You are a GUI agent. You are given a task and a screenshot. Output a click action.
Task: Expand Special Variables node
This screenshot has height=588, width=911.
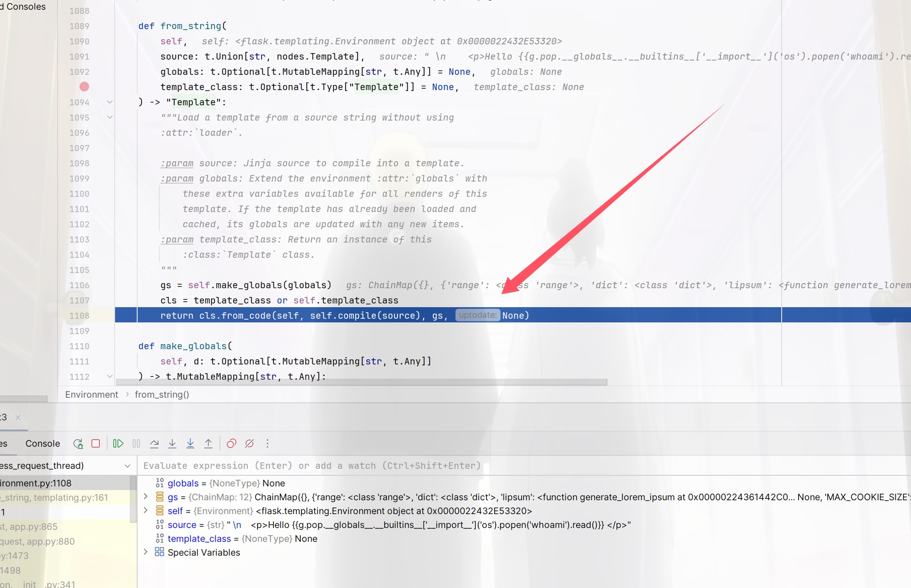(146, 552)
